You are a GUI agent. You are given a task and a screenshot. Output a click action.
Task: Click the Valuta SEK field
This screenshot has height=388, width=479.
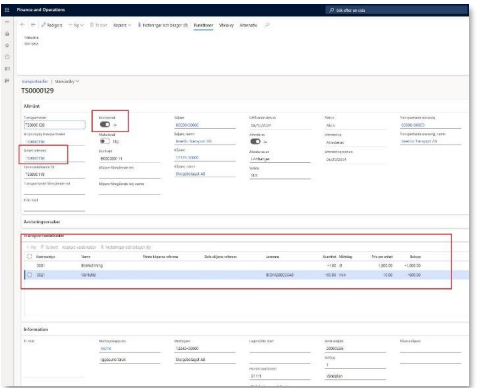point(280,175)
